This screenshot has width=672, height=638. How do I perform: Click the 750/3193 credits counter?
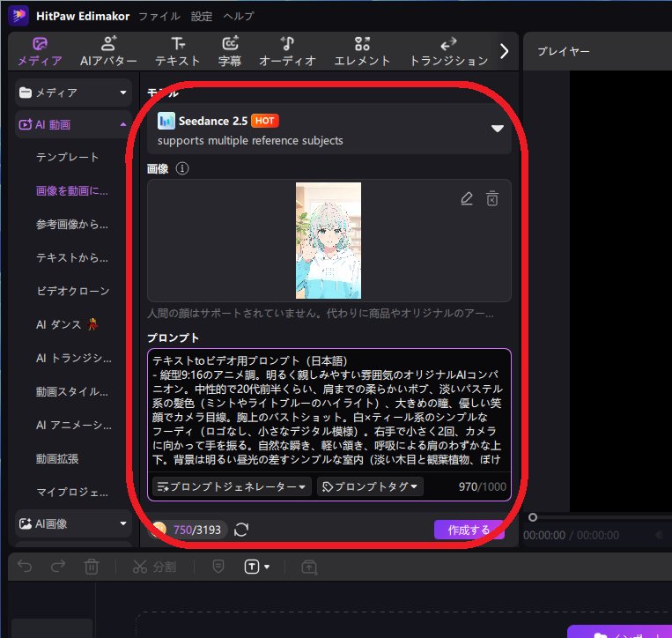pos(197,530)
